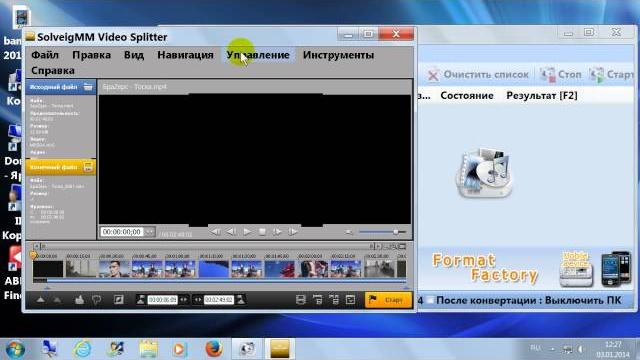This screenshot has width=640, height=360.
Task: Select the orange start marker on timeline
Action: point(33,256)
